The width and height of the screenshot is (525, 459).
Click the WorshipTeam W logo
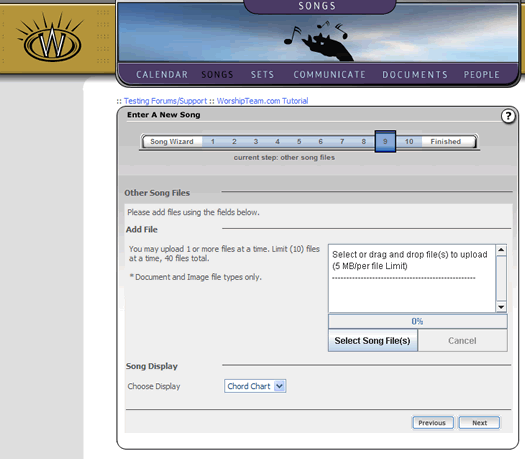[x=51, y=38]
